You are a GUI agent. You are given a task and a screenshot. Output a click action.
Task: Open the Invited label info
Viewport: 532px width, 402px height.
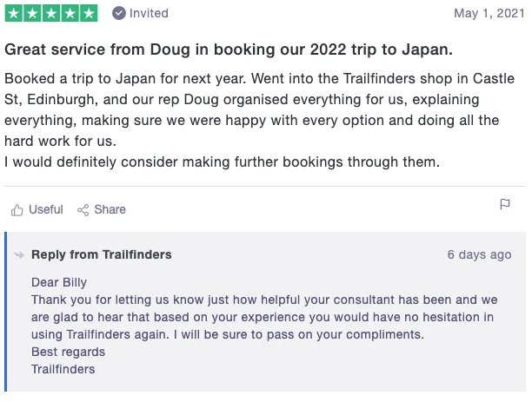click(149, 13)
